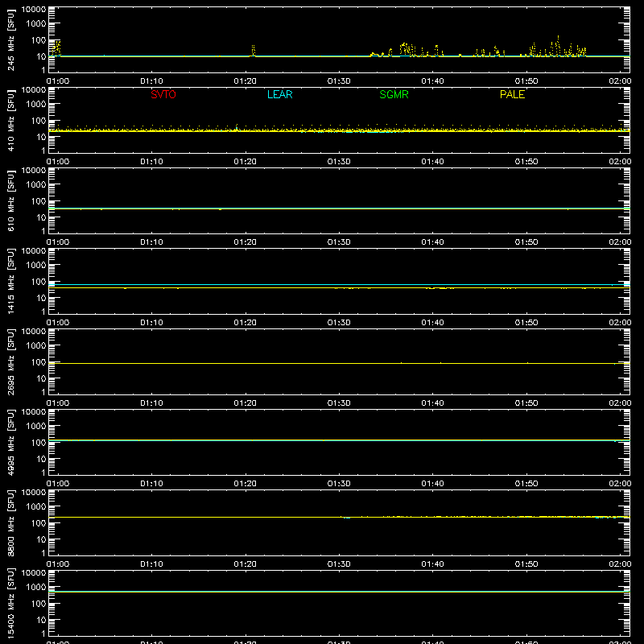Click 01:30 time label under 410 MHz plot
The width and height of the screenshot is (644, 644).
pyautogui.click(x=339, y=162)
